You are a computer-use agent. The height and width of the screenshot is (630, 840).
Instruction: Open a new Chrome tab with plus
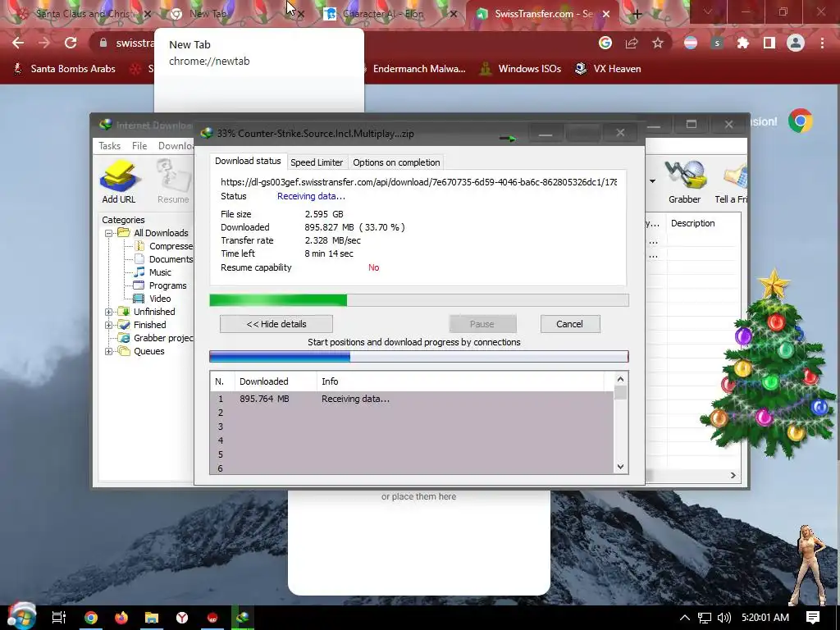(x=637, y=15)
